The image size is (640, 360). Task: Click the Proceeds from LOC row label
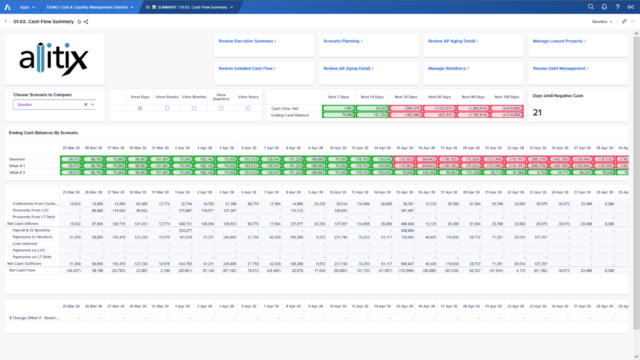(31, 211)
